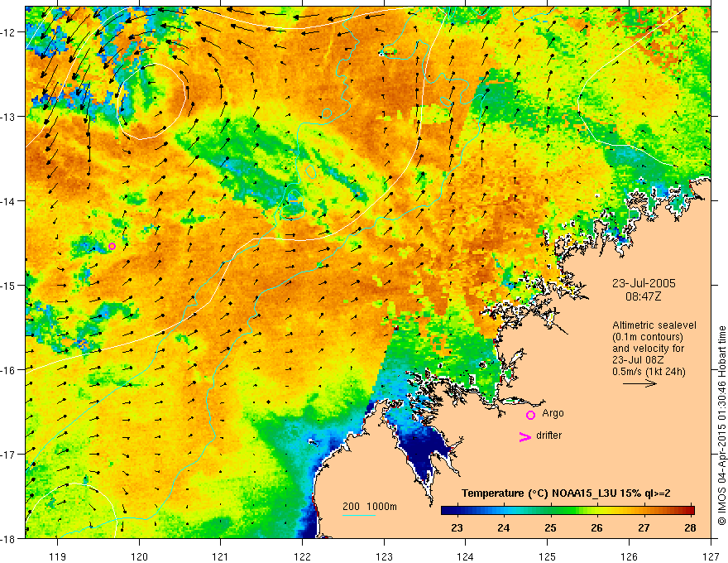Click longitude axis label 123
The image size is (728, 563).
[x=384, y=556]
